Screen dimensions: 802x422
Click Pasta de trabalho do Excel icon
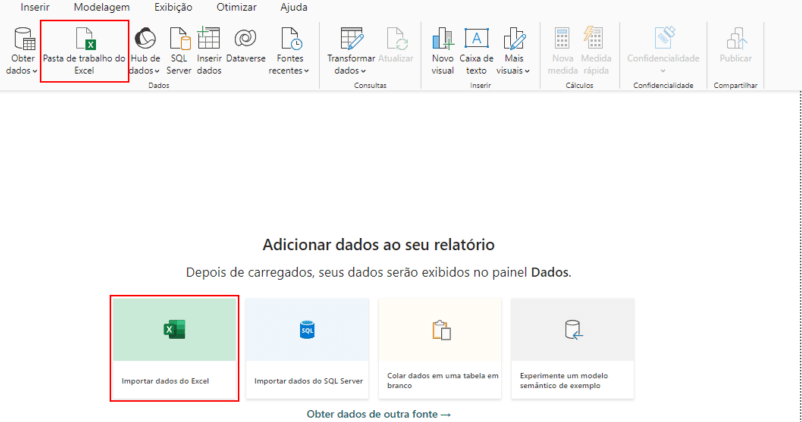85,39
